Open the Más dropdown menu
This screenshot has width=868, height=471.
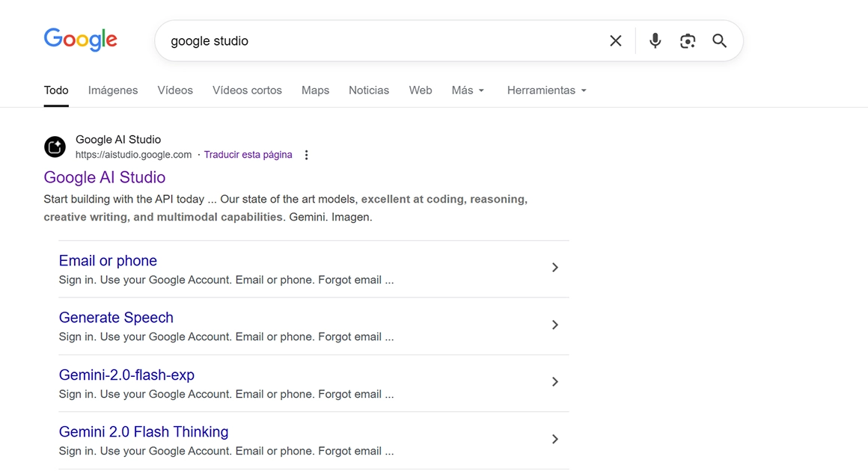click(x=468, y=90)
